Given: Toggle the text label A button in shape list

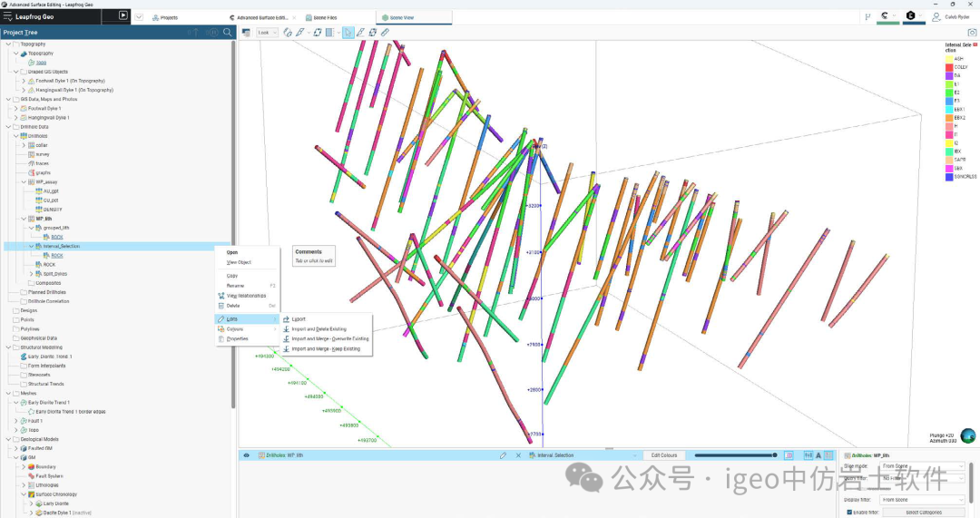Looking at the screenshot, I should (x=818, y=455).
